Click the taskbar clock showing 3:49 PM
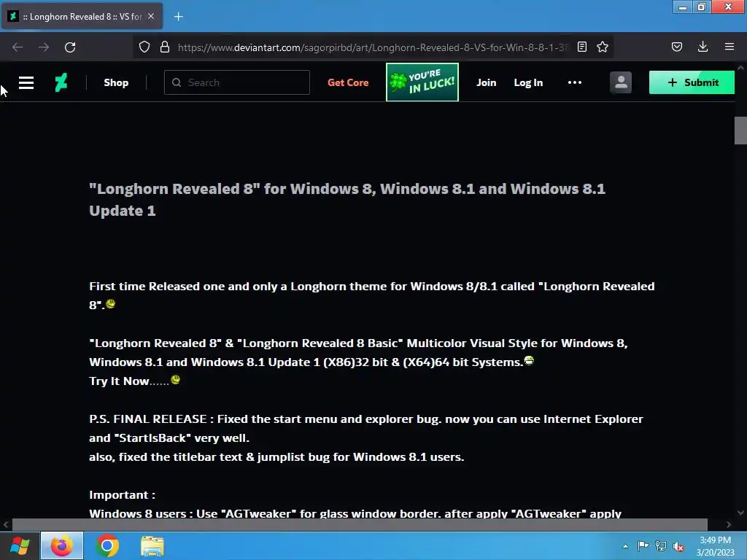Viewport: 747px width, 560px height. [715, 546]
